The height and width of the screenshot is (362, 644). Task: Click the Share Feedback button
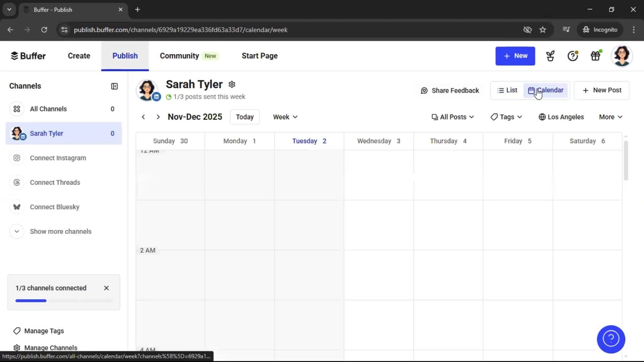pyautogui.click(x=450, y=90)
